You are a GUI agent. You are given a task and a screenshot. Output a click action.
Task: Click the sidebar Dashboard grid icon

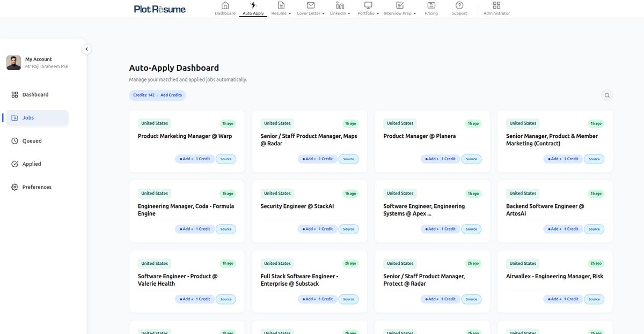[x=14, y=94]
